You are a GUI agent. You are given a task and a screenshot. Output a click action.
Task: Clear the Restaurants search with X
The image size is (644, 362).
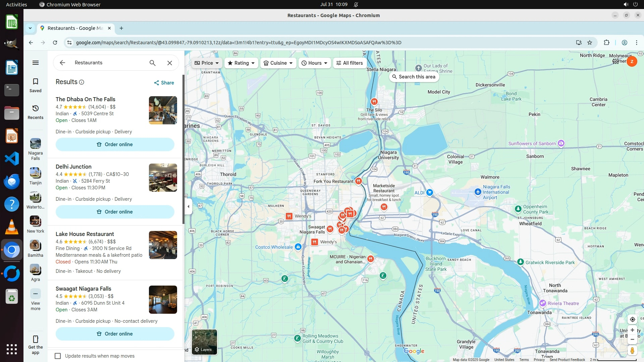click(x=170, y=63)
